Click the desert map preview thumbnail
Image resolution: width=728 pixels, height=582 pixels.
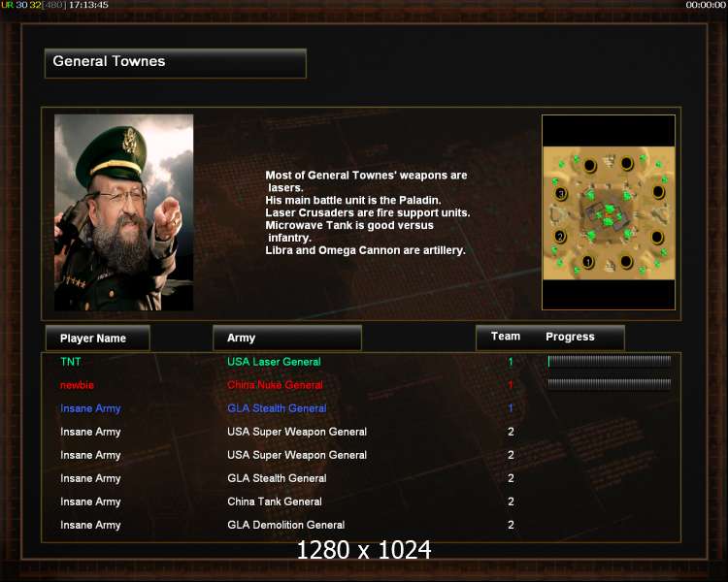[609, 213]
